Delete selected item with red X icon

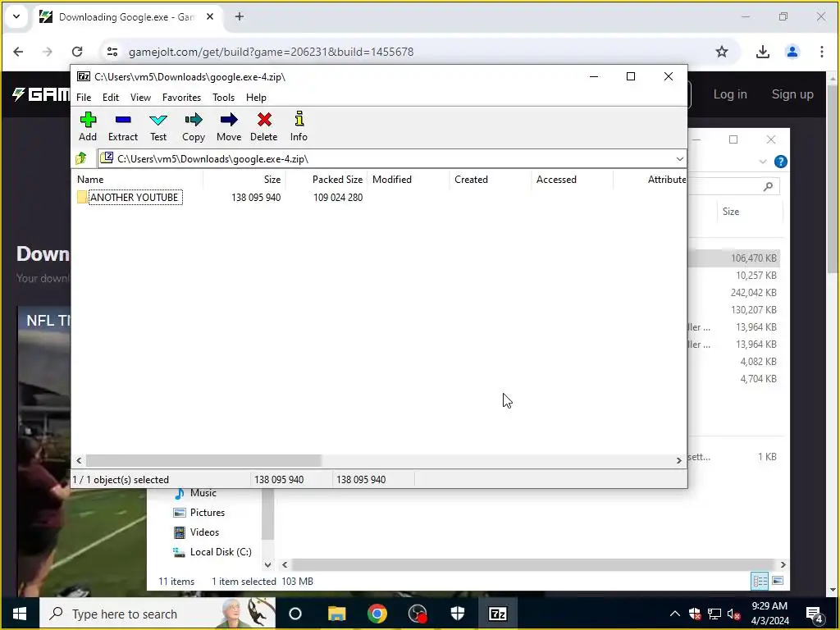[x=263, y=126]
